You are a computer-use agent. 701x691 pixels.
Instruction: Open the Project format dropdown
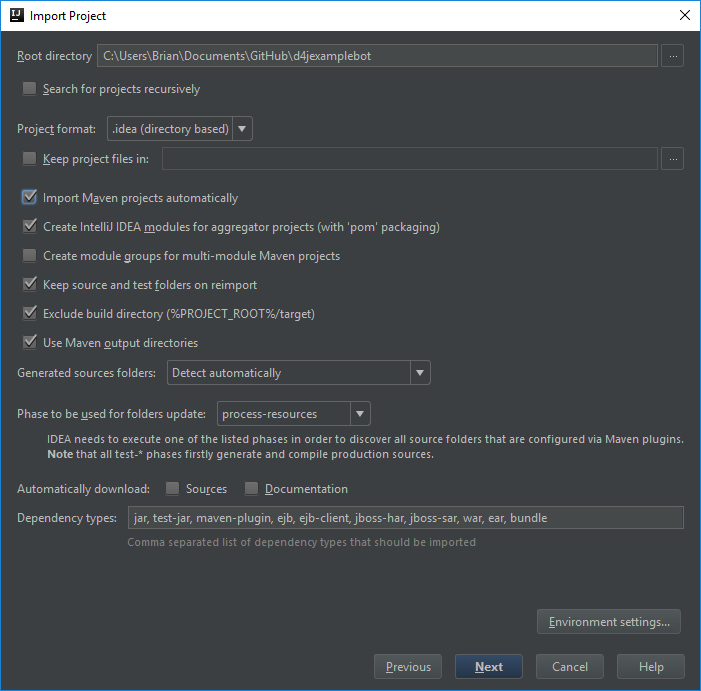pos(180,129)
